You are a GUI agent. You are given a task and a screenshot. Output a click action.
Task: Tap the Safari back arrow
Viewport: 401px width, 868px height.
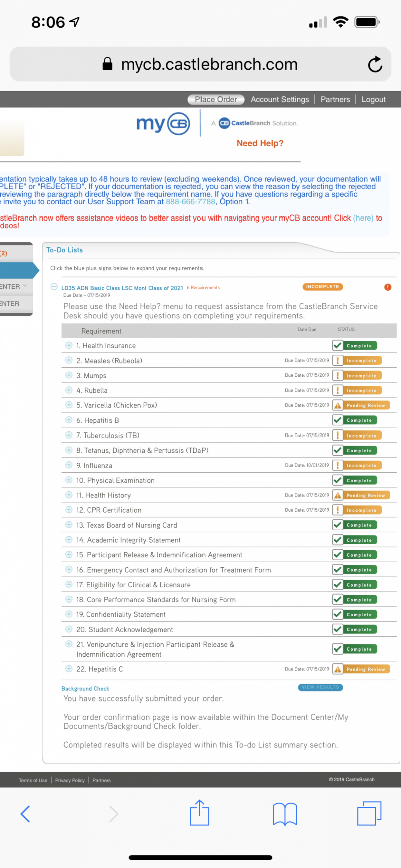point(26,813)
